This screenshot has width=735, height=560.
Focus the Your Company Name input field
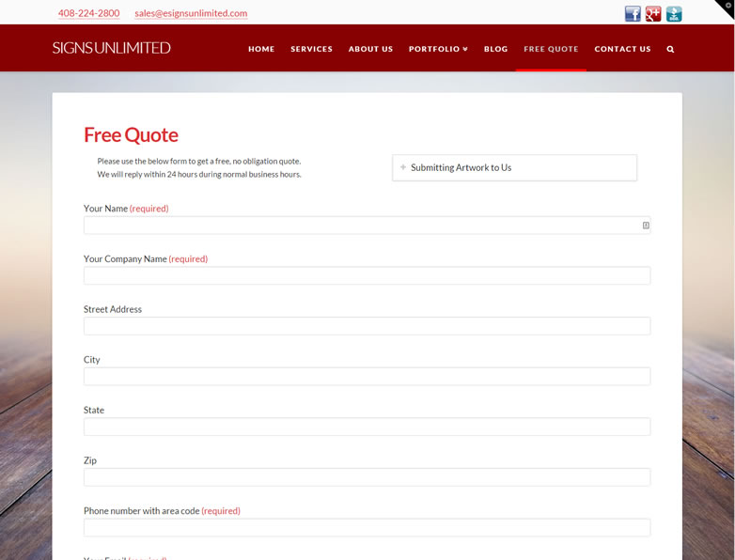tap(367, 275)
